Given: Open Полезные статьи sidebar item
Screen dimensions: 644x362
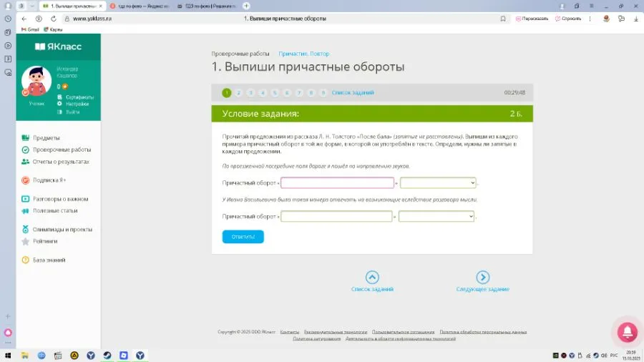Looking at the screenshot, I should (x=55, y=210).
